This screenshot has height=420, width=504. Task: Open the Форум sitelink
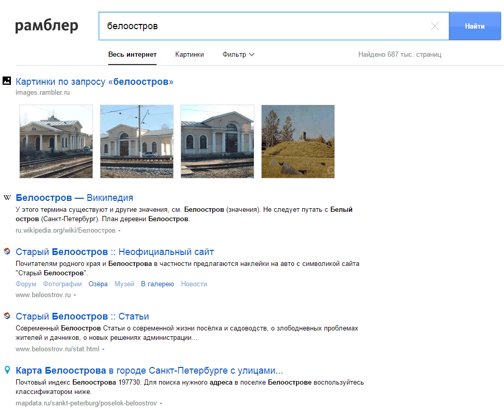pos(26,284)
